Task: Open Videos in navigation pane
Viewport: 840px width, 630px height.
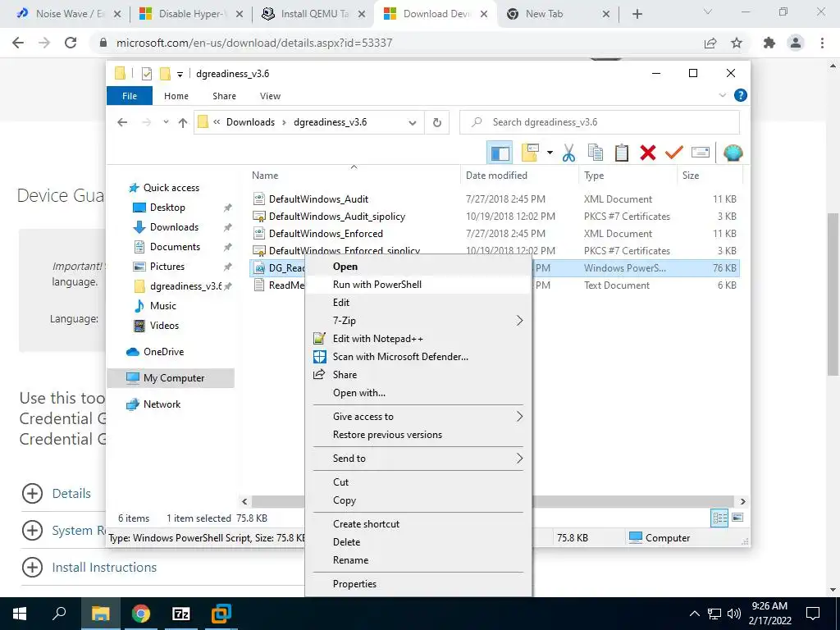Action: point(164,326)
